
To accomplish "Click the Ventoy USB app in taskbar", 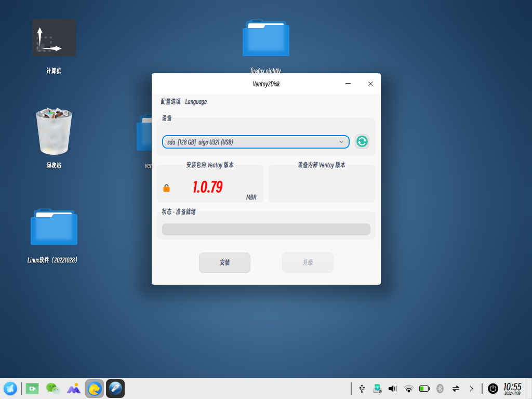I will 115,389.
